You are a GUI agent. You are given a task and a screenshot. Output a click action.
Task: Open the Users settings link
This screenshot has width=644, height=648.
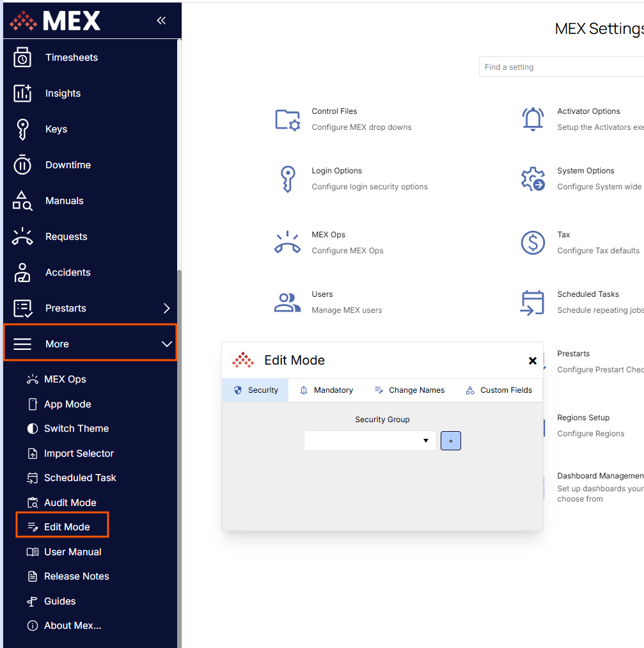(x=322, y=294)
